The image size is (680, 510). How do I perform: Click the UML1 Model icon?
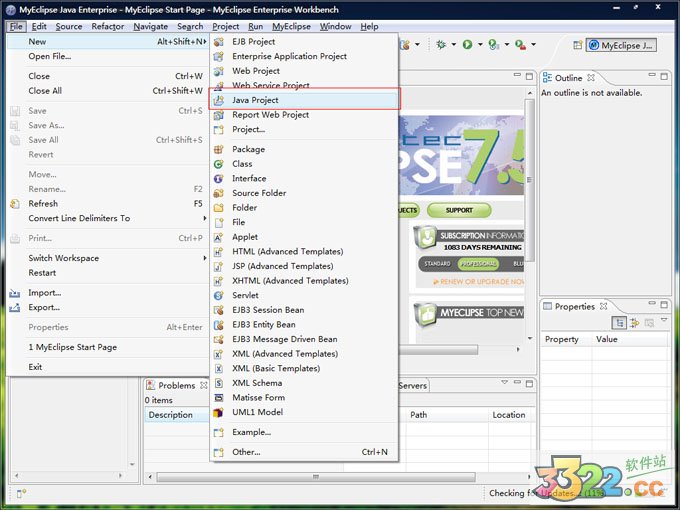(219, 412)
